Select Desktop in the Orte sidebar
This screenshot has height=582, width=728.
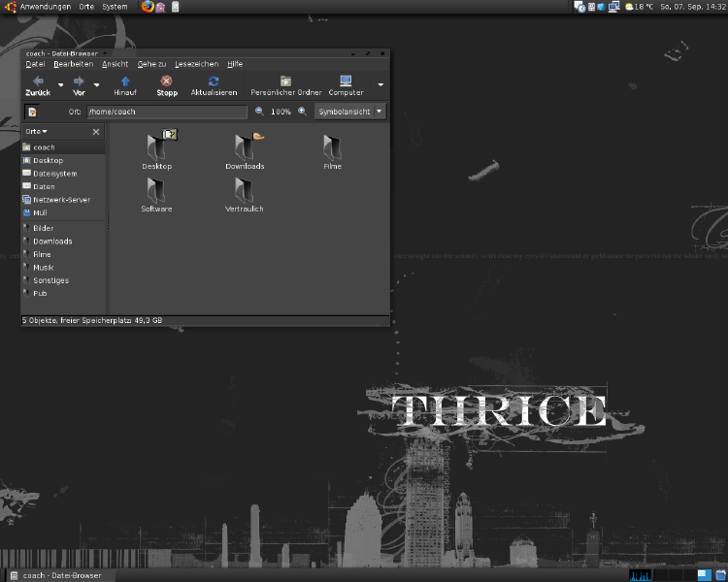click(x=63, y=160)
